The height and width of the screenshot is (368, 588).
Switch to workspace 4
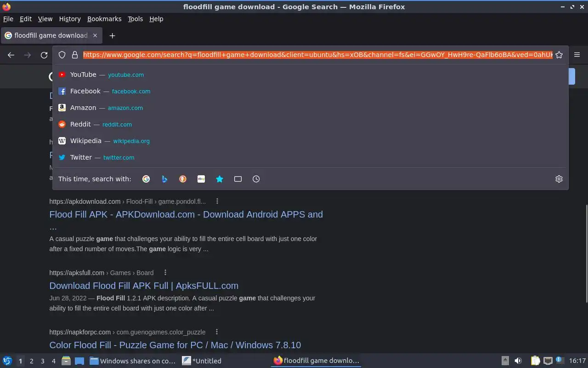pyautogui.click(x=53, y=361)
